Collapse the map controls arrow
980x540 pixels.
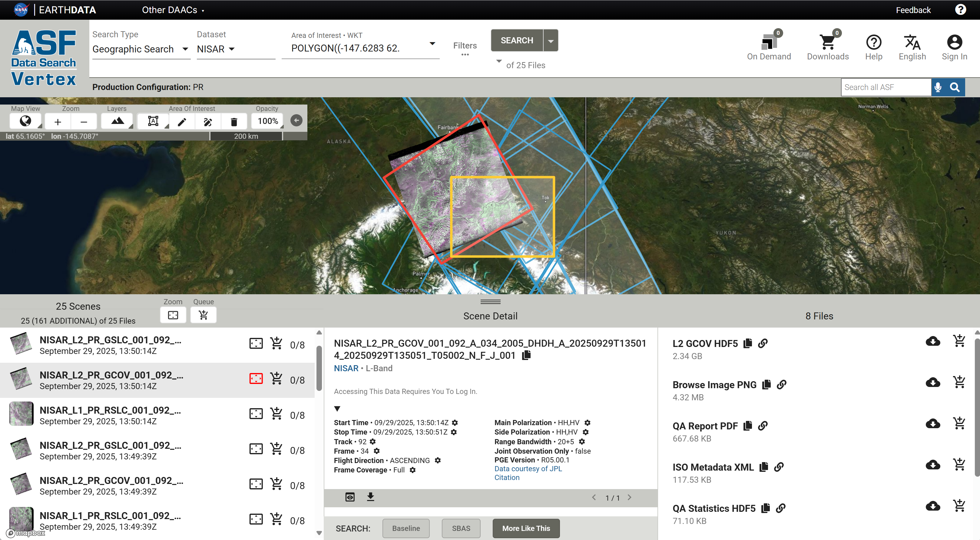point(296,121)
